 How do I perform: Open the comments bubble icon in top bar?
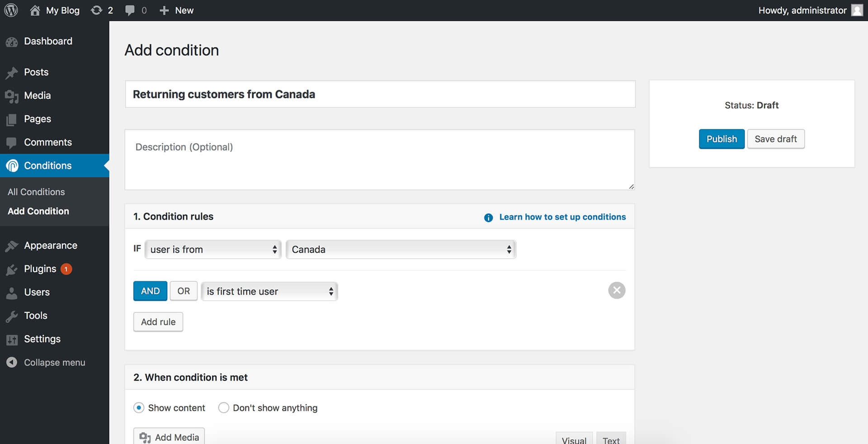click(130, 10)
